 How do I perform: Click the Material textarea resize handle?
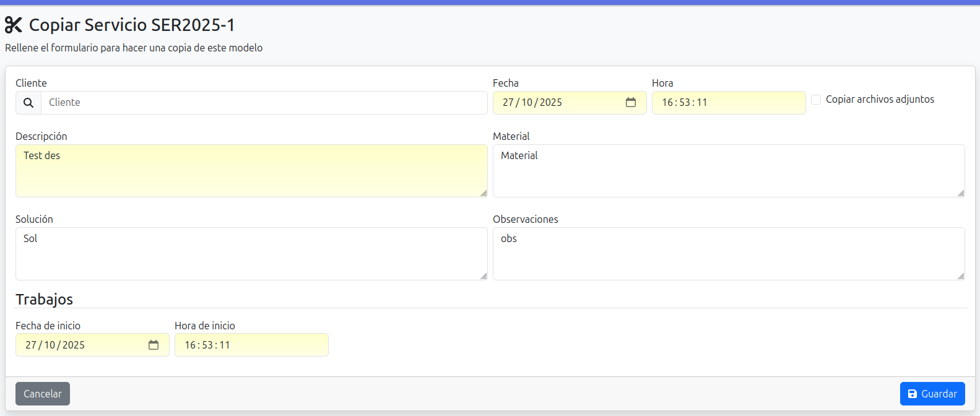coord(961,193)
